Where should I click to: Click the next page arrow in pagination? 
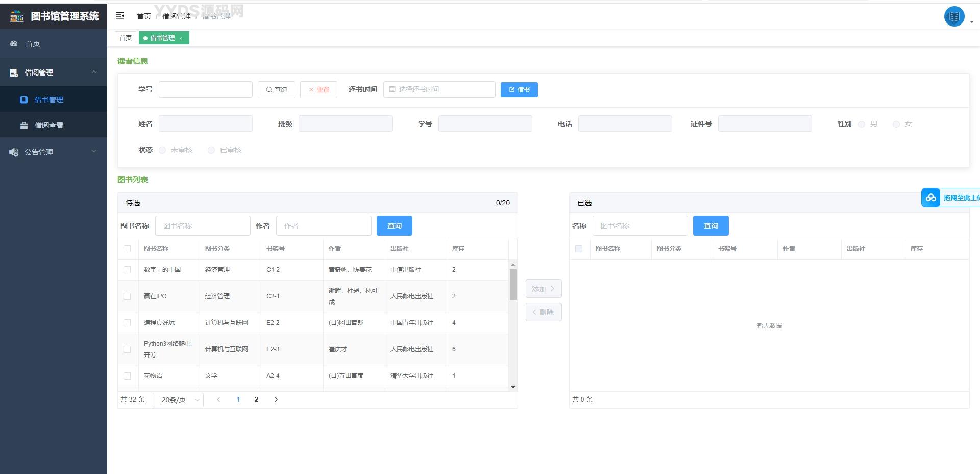pyautogui.click(x=276, y=400)
